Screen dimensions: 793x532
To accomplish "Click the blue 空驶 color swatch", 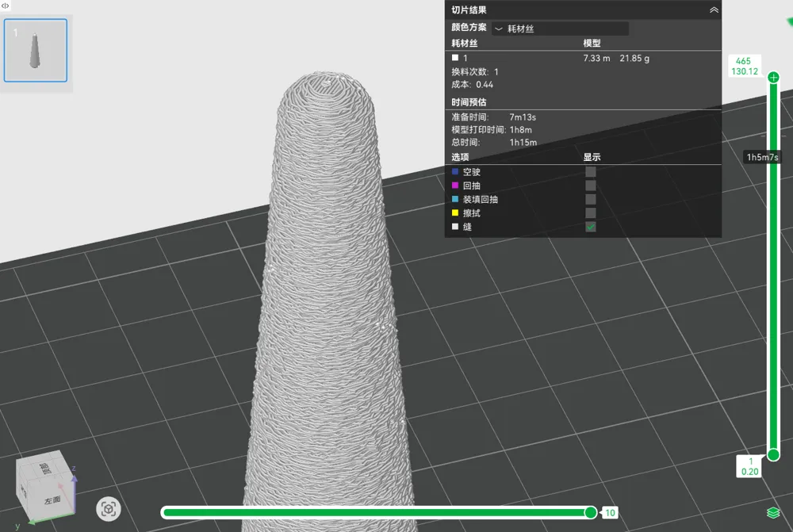I will tap(454, 171).
